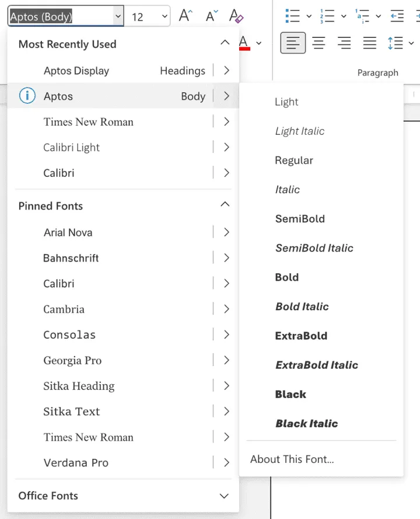
Task: Click the multilevel list icon
Action: [x=362, y=16]
